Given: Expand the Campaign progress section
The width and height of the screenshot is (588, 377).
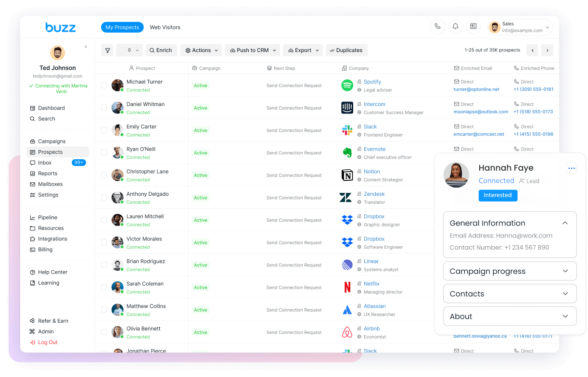Looking at the screenshot, I should point(510,271).
